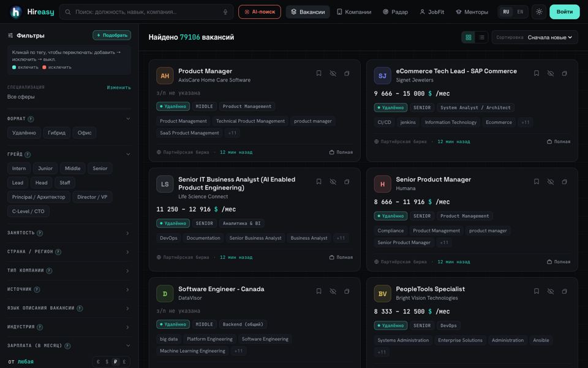Bookmark the PeopleTools Specialist vacancy
Viewport: 588px width, 368px height.
(x=537, y=291)
